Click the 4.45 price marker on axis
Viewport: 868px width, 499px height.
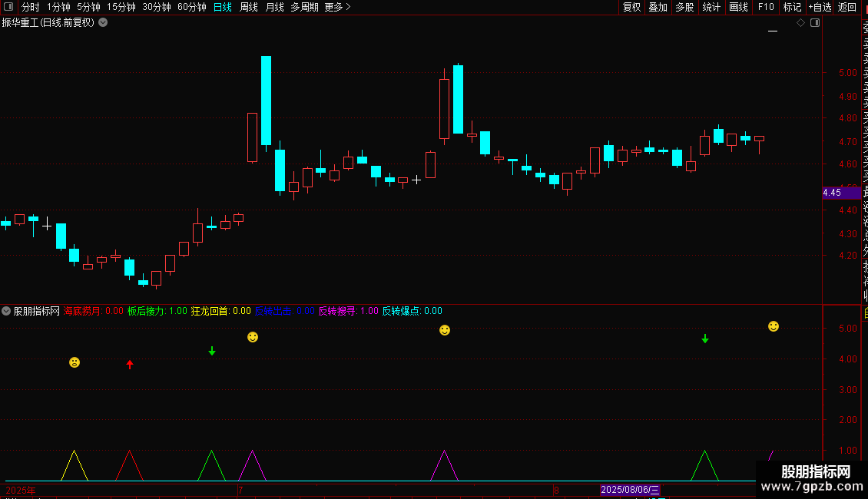(x=841, y=193)
